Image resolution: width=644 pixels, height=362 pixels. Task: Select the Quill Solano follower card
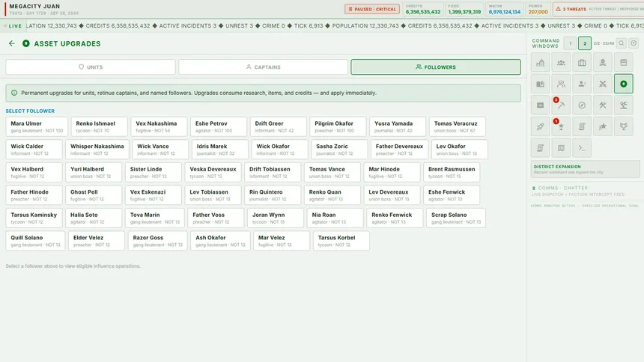(35, 241)
